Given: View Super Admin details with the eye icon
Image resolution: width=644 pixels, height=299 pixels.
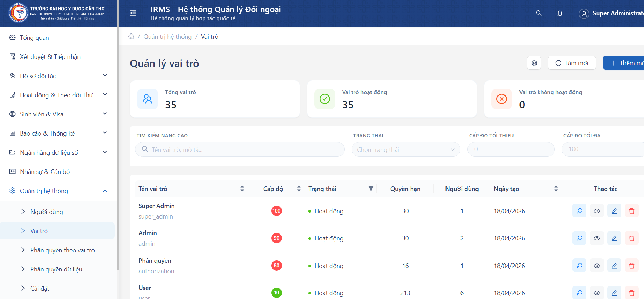Looking at the screenshot, I should pos(597,211).
